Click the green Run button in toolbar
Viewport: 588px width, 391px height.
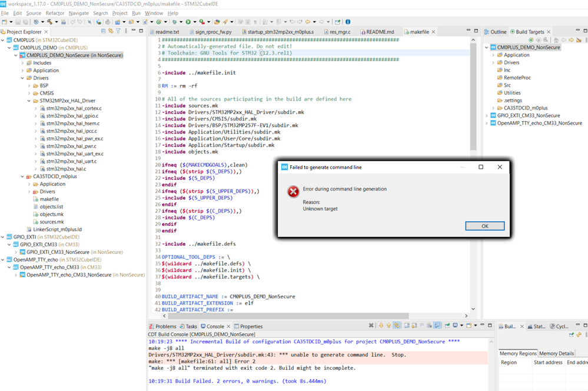pyautogui.click(x=188, y=22)
